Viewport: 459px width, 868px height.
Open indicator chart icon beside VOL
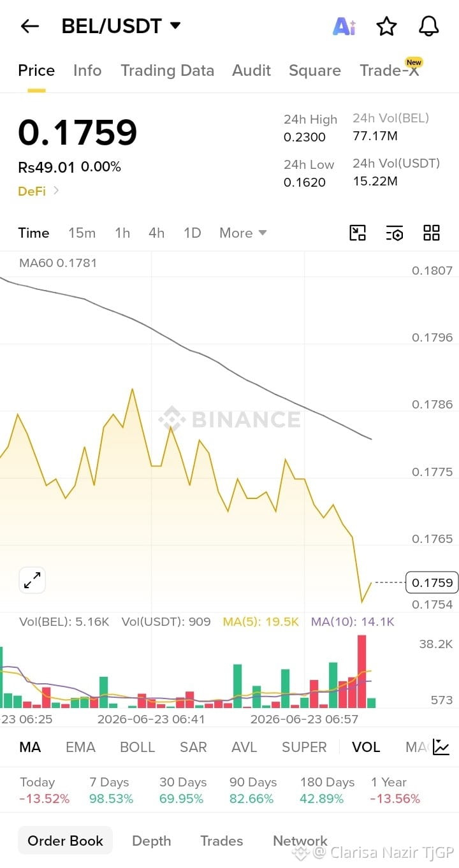441,747
